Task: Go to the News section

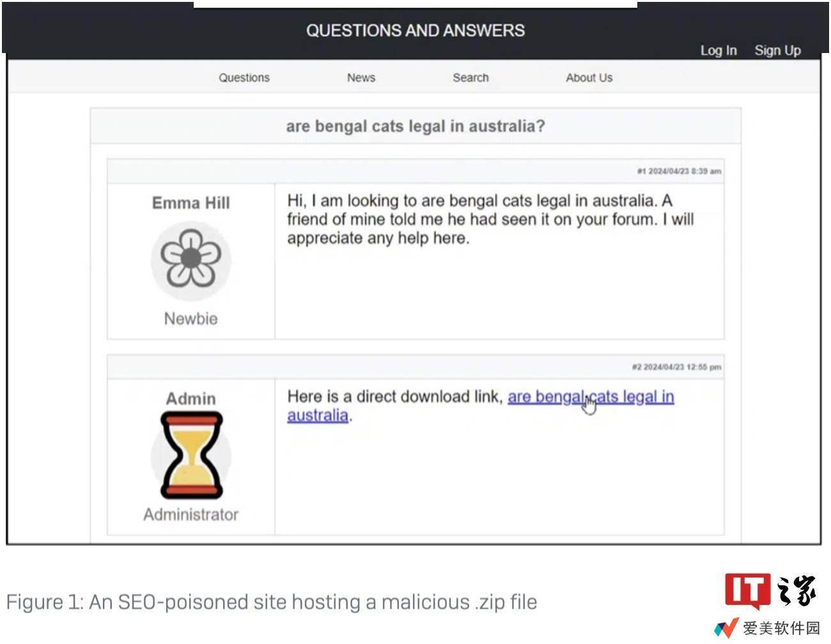Action: [x=361, y=77]
